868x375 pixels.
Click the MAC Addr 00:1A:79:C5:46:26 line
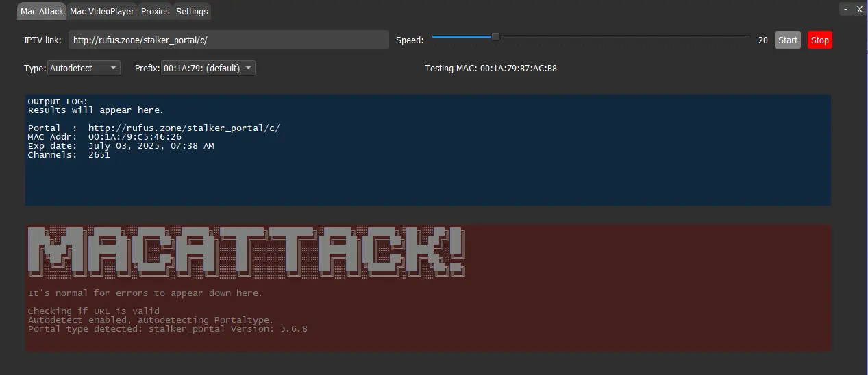coord(105,137)
